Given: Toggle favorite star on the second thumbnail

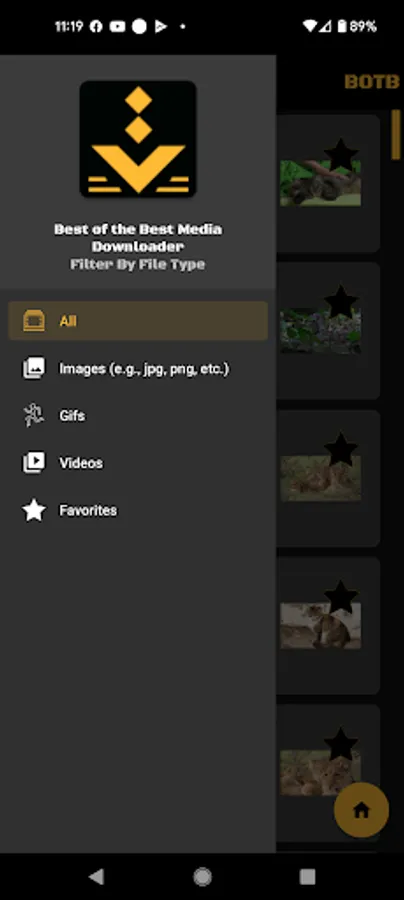Looking at the screenshot, I should coord(341,301).
